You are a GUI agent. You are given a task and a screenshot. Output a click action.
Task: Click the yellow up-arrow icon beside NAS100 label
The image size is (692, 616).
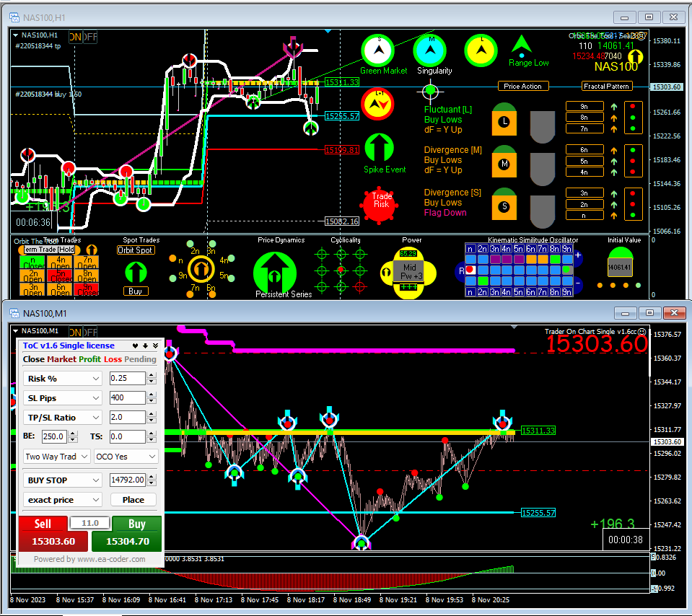635,56
